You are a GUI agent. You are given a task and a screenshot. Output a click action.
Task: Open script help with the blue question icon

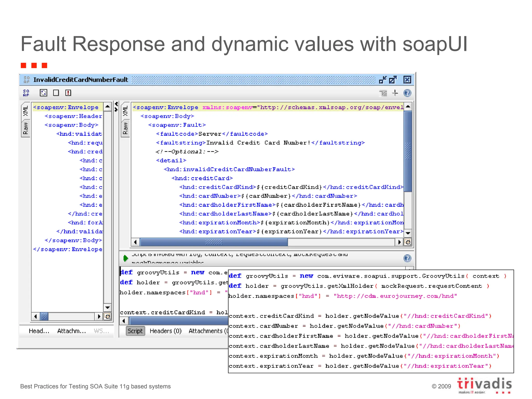pos(407,258)
